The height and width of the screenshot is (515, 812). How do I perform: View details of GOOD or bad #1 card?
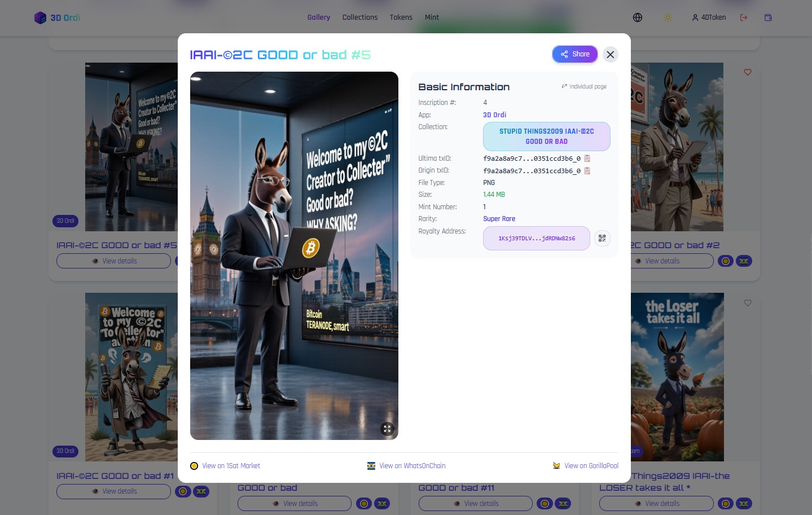(113, 491)
